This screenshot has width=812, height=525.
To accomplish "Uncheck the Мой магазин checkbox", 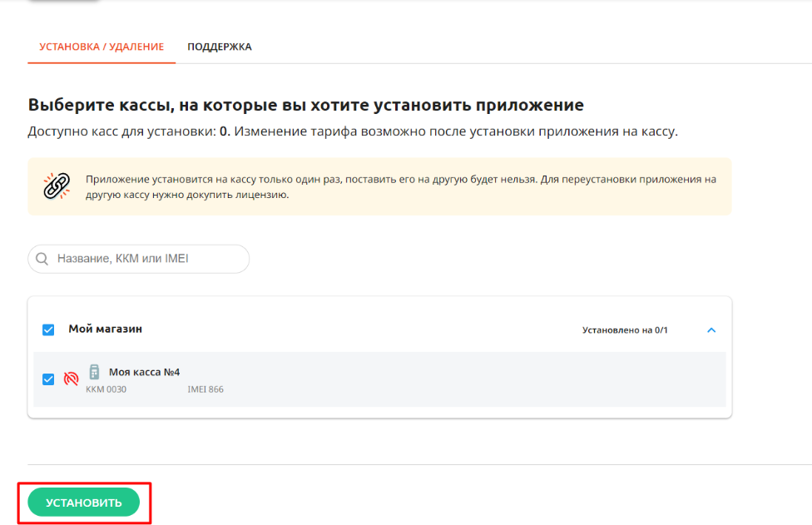I will tap(48, 329).
